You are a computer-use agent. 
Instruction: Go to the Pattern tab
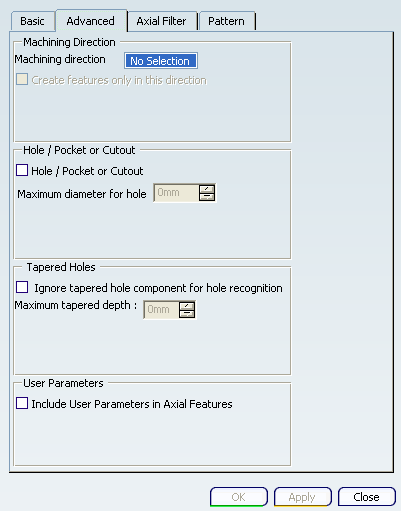(x=227, y=21)
